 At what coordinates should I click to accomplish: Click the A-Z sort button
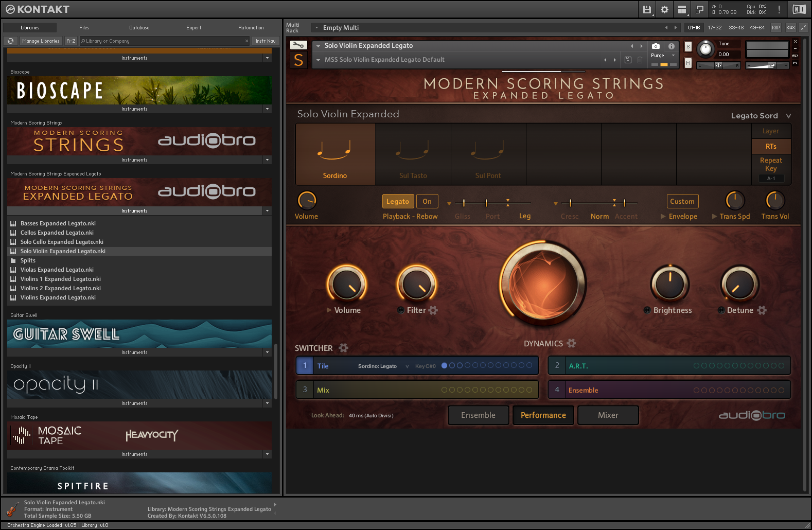coord(71,41)
